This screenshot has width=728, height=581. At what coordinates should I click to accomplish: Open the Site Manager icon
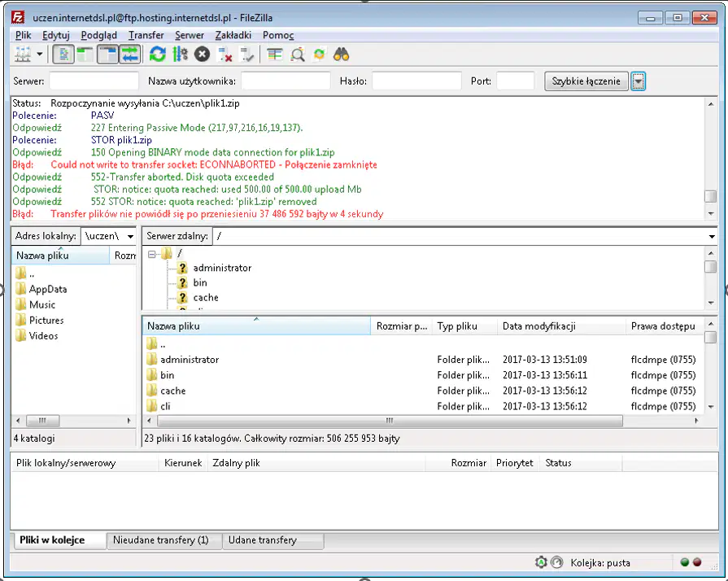[x=22, y=55]
